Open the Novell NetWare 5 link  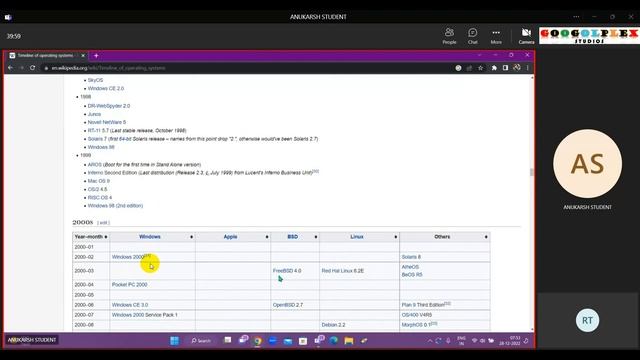click(107, 122)
